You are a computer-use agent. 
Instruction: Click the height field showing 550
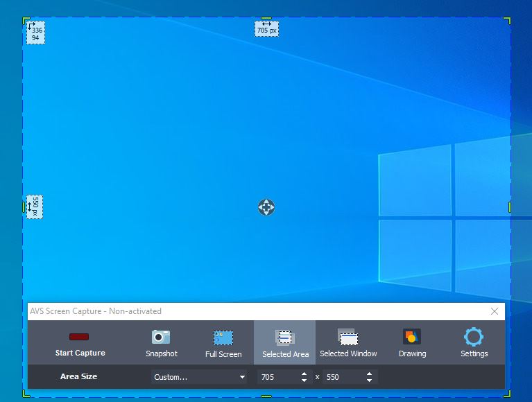coord(343,377)
